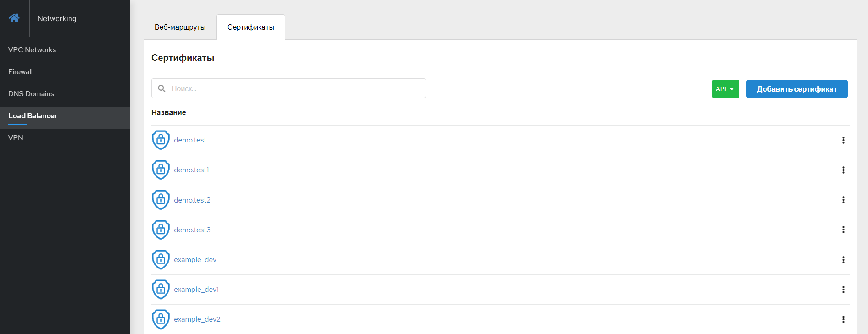Open the kebab menu for demo.test1
Screen dimensions: 868x334
pos(843,170)
